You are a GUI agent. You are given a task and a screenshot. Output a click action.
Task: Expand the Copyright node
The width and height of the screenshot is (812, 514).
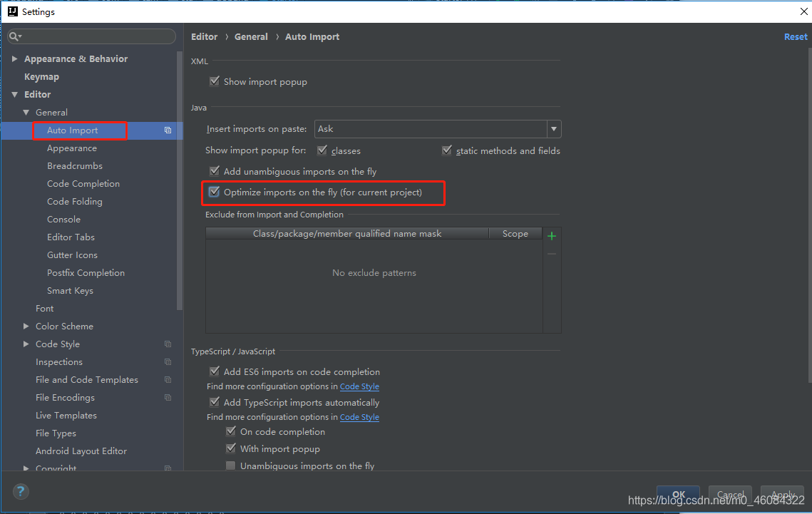pyautogui.click(x=26, y=468)
